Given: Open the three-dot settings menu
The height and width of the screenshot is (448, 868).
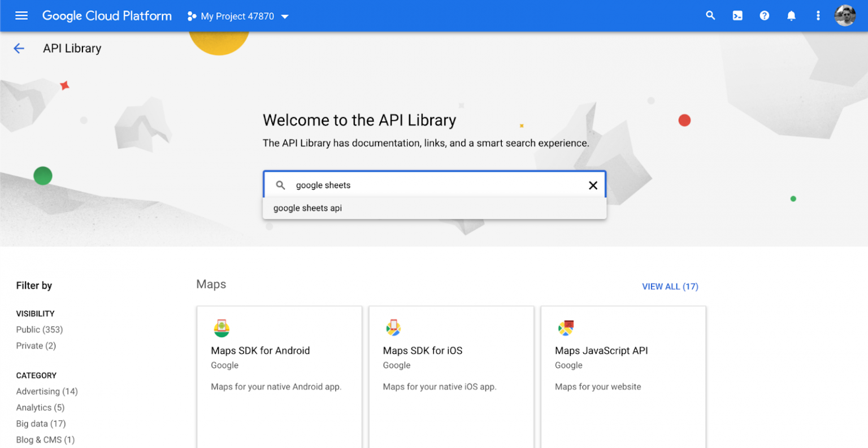Looking at the screenshot, I should click(818, 16).
